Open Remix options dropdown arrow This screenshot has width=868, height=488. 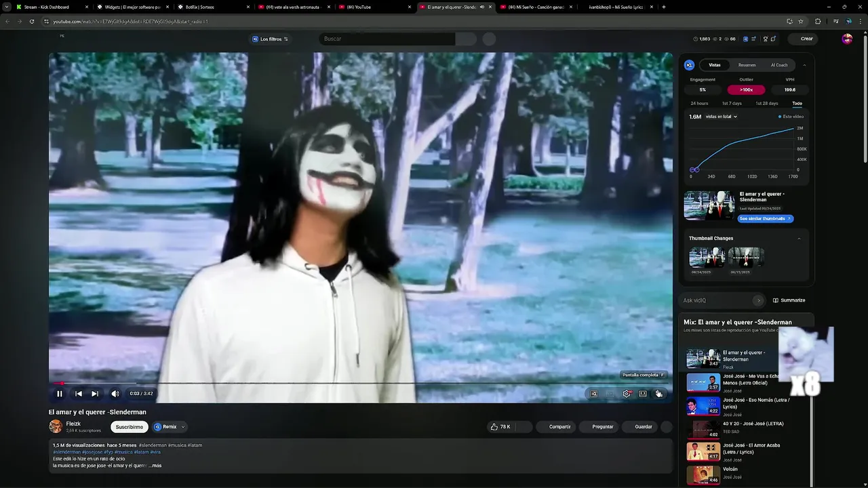(183, 427)
